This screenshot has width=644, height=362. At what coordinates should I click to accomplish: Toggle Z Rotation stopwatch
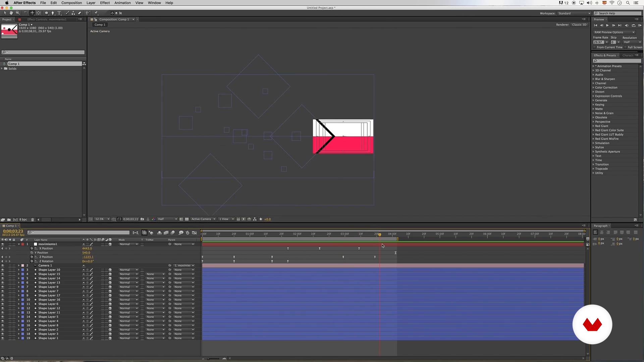(x=32, y=261)
